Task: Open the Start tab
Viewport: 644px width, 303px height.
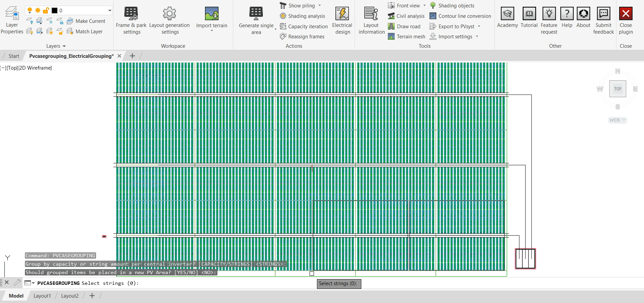Action: (x=13, y=56)
